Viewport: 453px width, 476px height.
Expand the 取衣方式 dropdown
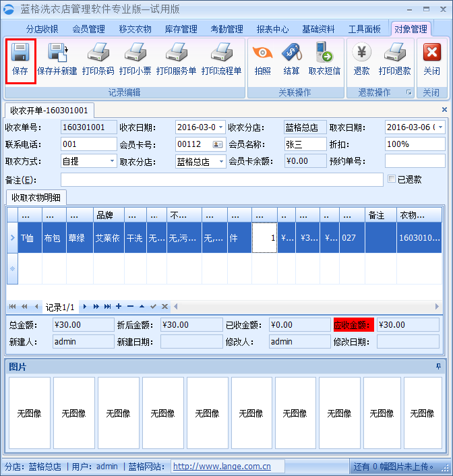point(112,161)
